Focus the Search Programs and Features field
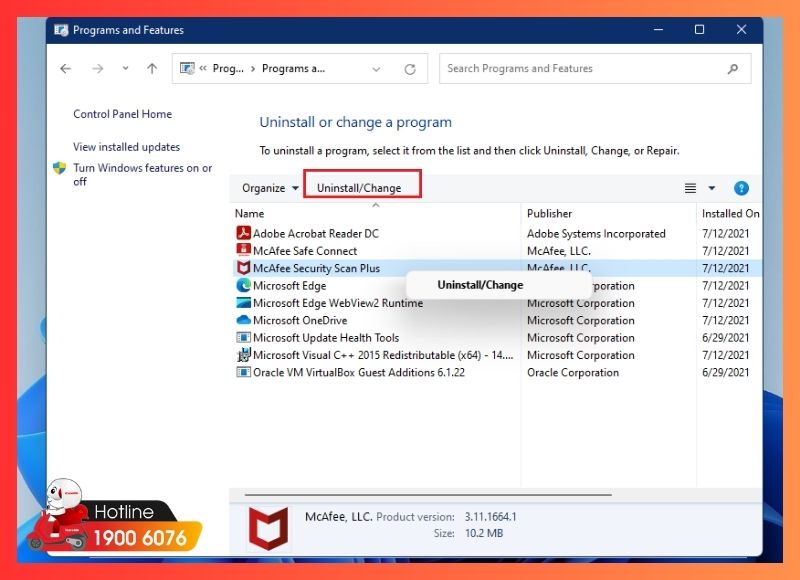The height and width of the screenshot is (580, 800). pos(595,68)
